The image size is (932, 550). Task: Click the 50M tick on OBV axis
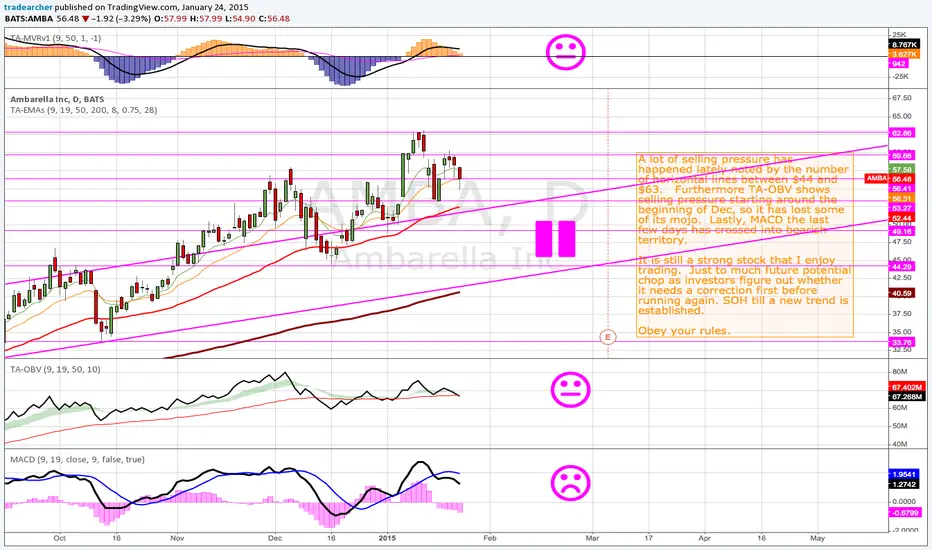899,426
